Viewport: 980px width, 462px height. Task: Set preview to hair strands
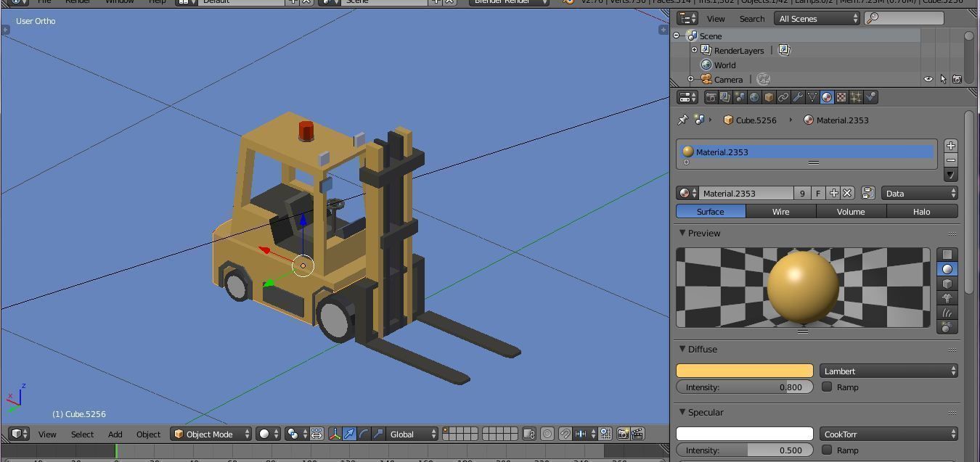click(x=947, y=313)
